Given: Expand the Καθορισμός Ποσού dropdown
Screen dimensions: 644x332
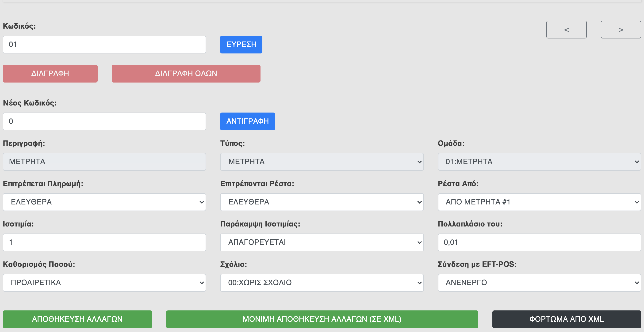Looking at the screenshot, I should 104,283.
